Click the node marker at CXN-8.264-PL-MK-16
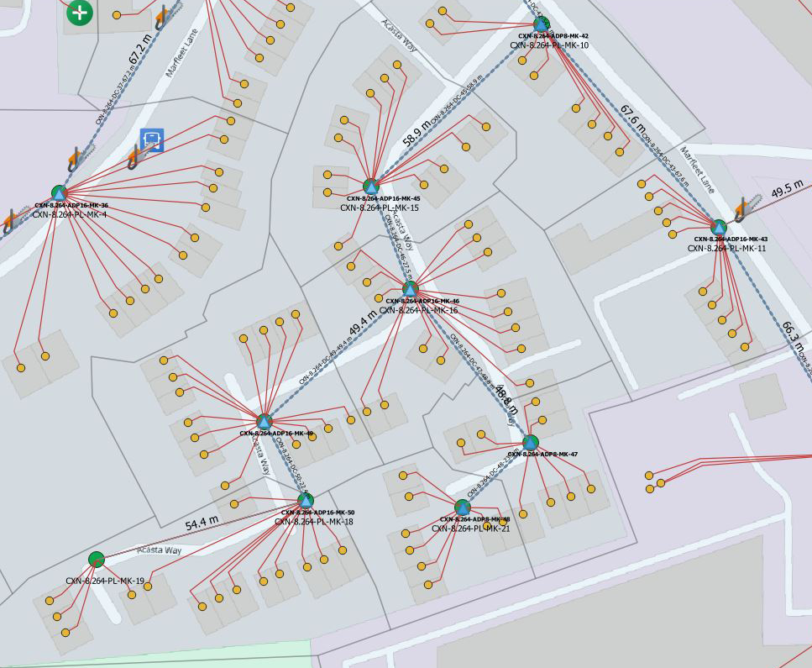This screenshot has height=668, width=812. tap(410, 288)
